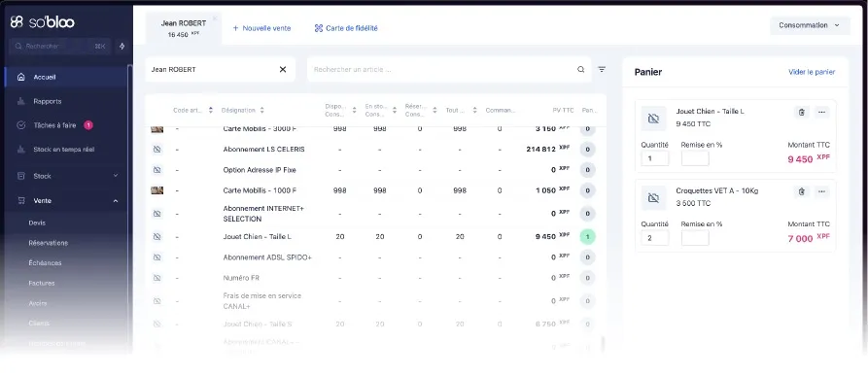
Task: Delete Croquettes VET A - 10Kg from cart
Action: coord(802,191)
